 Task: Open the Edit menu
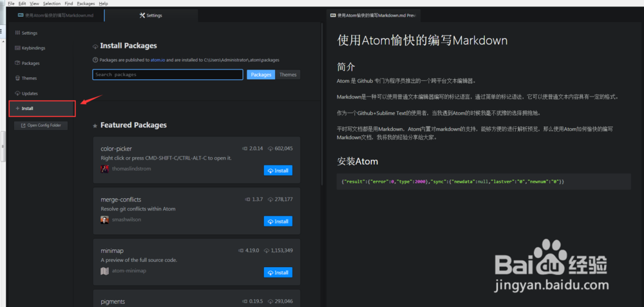click(x=22, y=3)
